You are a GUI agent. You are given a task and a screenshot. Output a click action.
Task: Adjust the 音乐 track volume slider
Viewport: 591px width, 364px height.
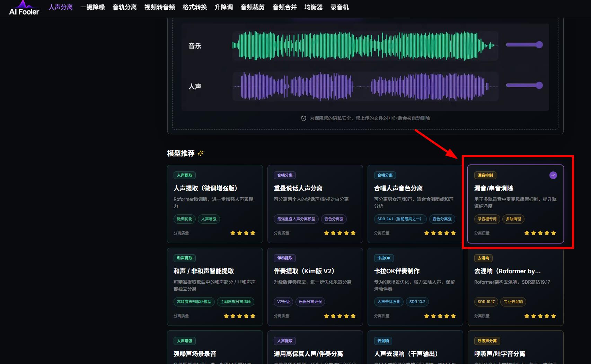(524, 45)
